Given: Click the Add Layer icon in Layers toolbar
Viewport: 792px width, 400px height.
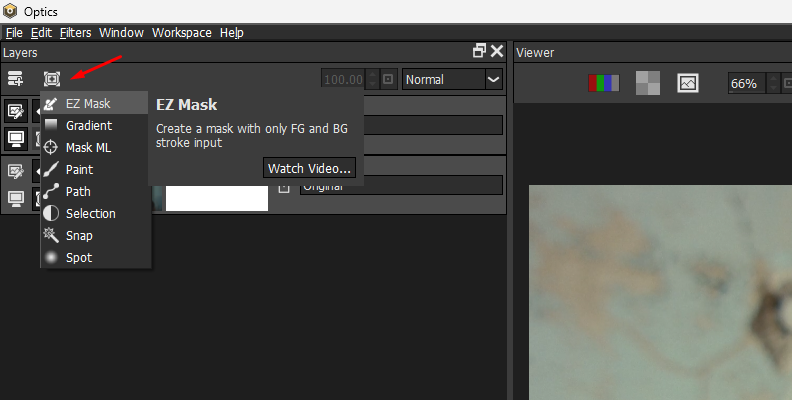Looking at the screenshot, I should coord(15,79).
